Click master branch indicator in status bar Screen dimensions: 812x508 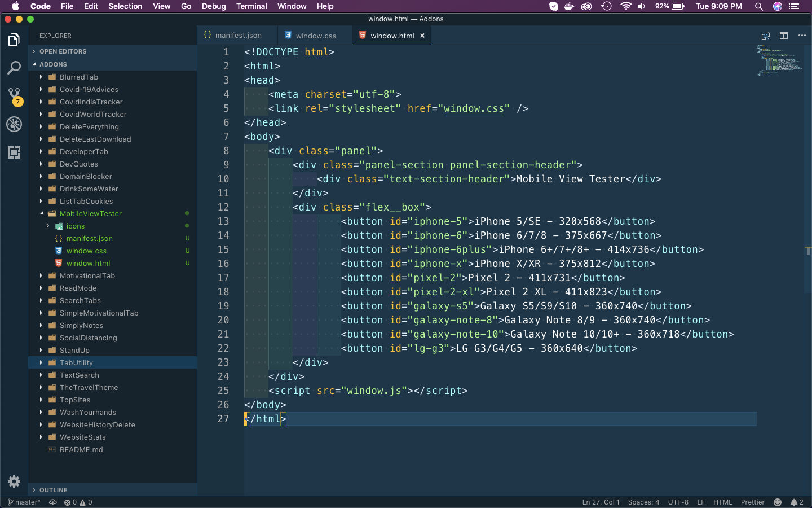coord(24,502)
